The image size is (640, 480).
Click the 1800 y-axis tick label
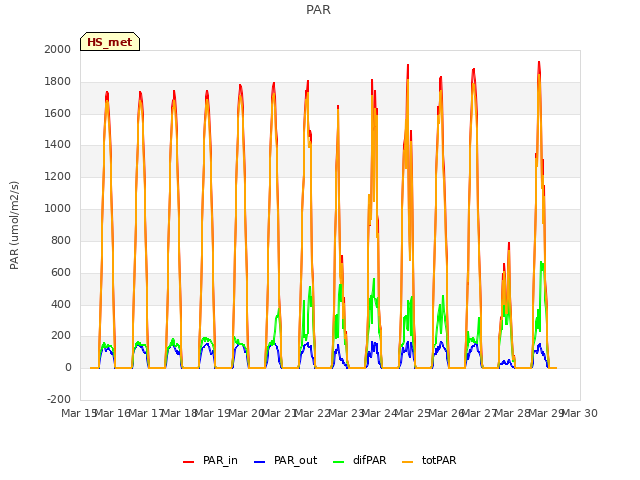click(x=58, y=82)
